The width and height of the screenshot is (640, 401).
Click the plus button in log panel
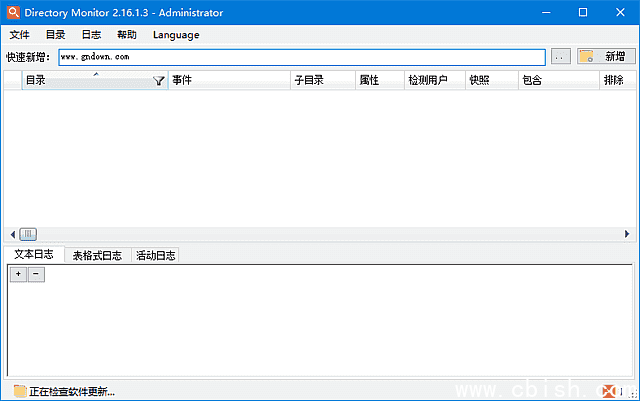[x=18, y=274]
